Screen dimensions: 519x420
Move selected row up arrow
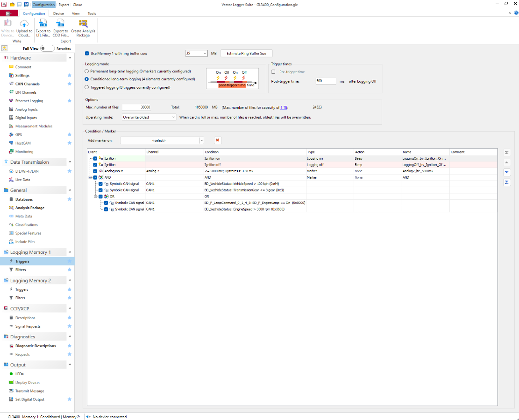pyautogui.click(x=507, y=162)
